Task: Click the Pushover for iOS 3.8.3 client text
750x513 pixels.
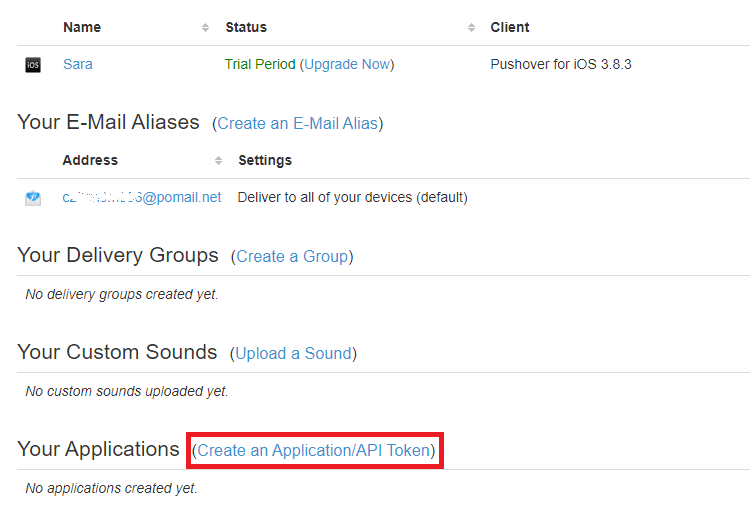Action: click(x=560, y=64)
